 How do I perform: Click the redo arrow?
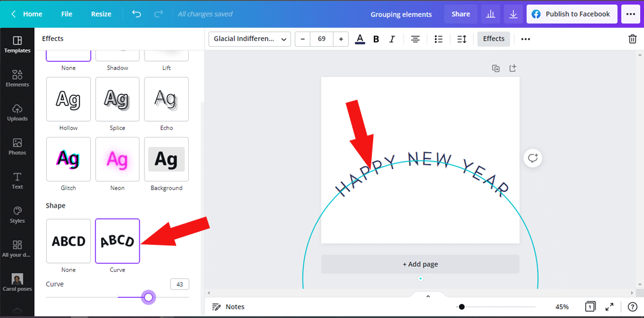point(158,14)
